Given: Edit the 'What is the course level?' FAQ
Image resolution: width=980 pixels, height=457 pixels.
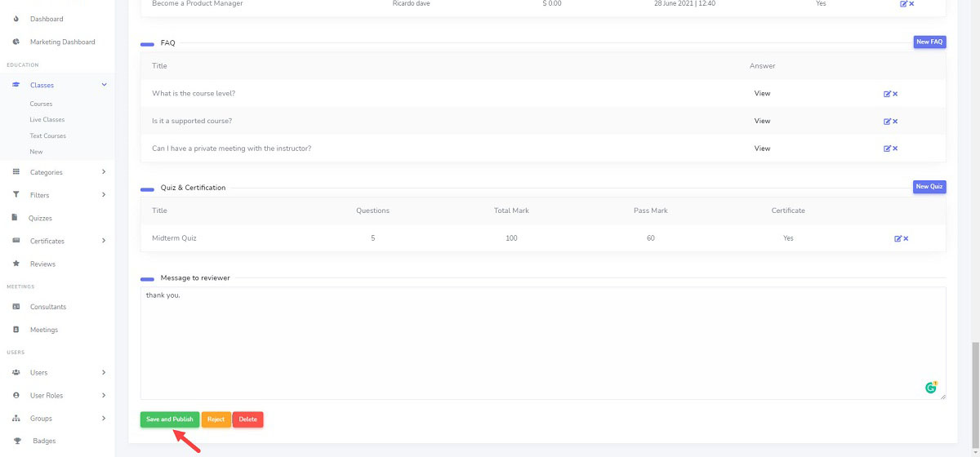Looking at the screenshot, I should (x=887, y=94).
